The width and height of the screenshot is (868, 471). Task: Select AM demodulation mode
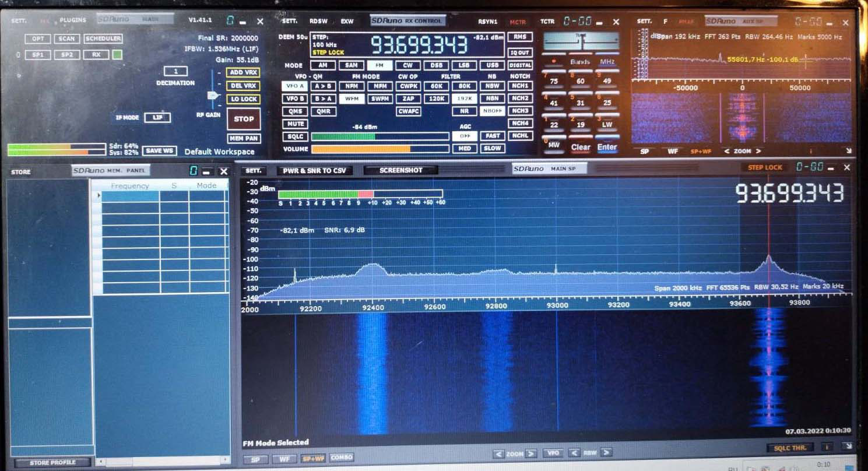click(x=322, y=65)
